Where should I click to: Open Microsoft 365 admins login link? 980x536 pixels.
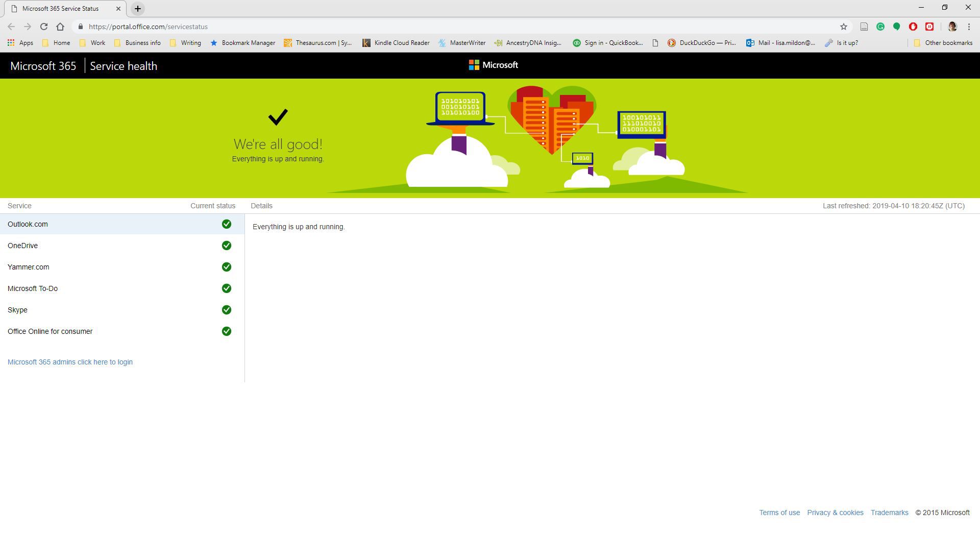[70, 362]
